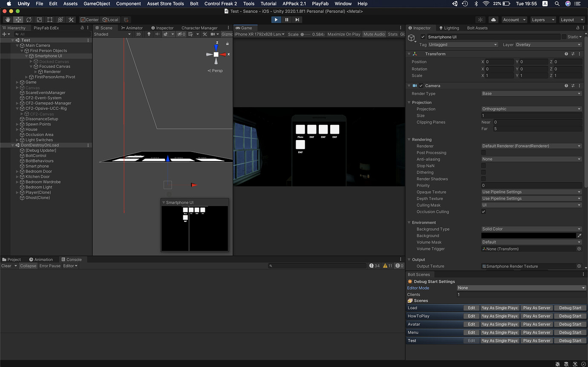Image resolution: width=588 pixels, height=367 pixels.
Task: Select the Rect tool in the toolbar
Action: click(x=49, y=20)
